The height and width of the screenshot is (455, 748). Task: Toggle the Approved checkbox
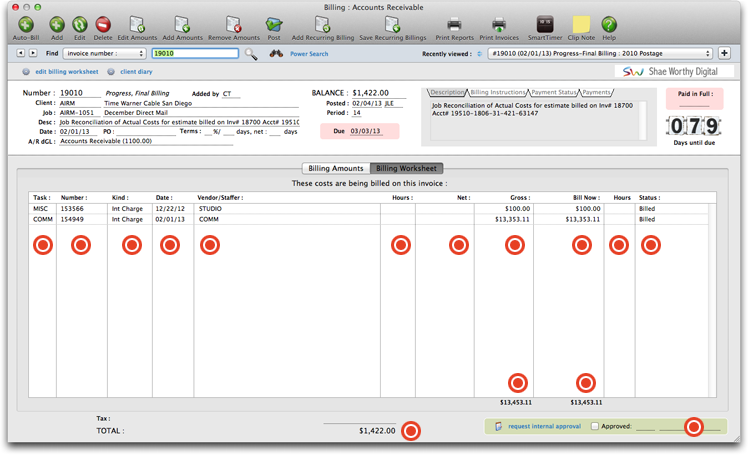tap(595, 426)
